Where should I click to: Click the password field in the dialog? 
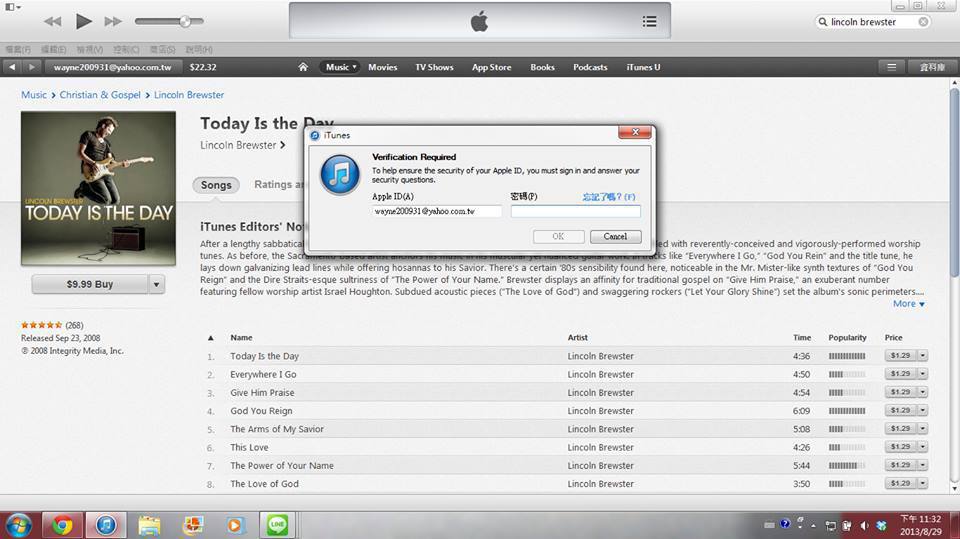pos(576,211)
